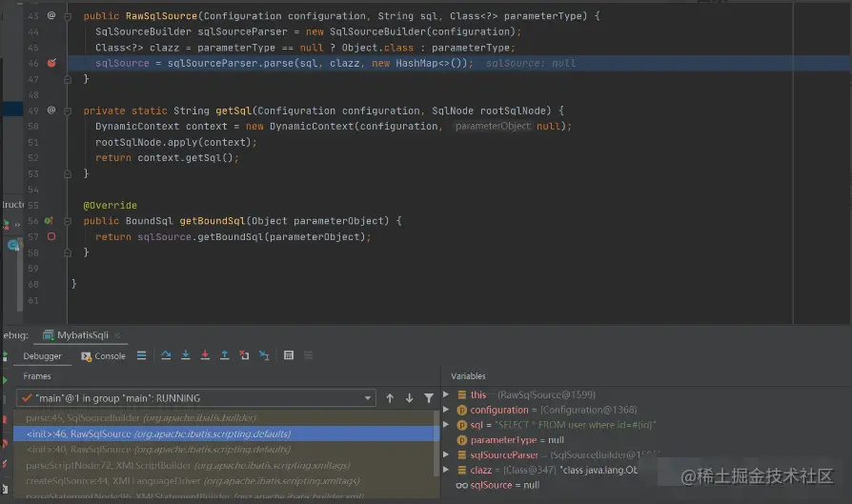Viewport: 852px width, 504px height.
Task: Click the parameterType variable's orange P icon
Action: (462, 440)
